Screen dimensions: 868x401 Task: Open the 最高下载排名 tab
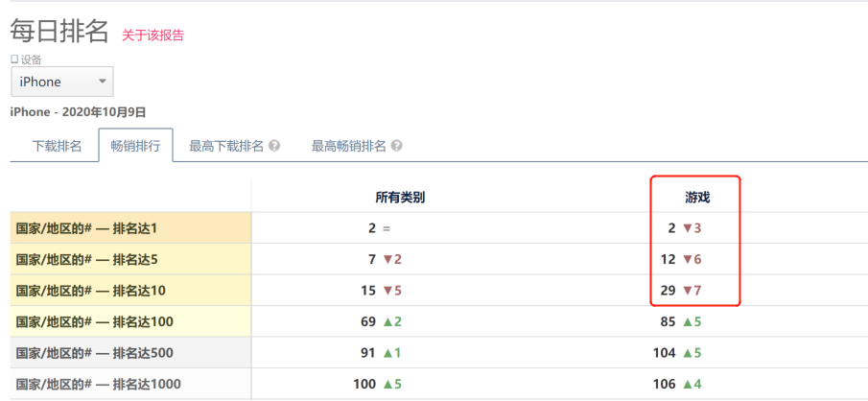(226, 147)
